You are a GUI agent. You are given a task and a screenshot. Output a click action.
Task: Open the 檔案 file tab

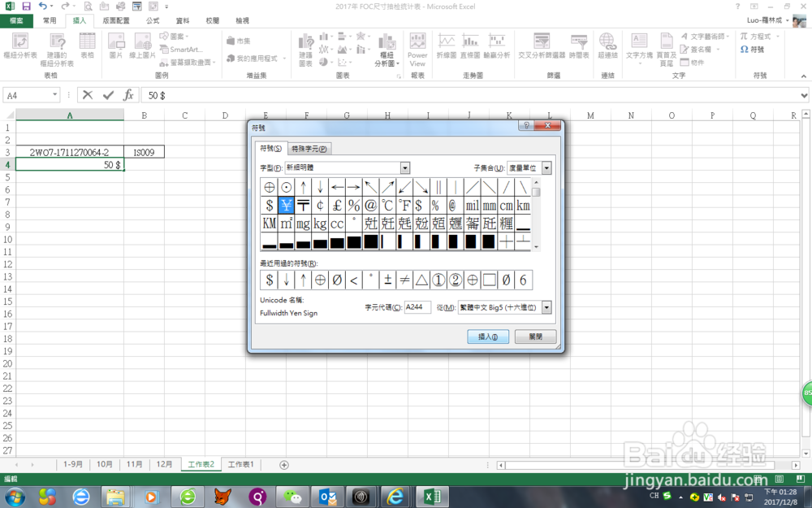[16, 21]
